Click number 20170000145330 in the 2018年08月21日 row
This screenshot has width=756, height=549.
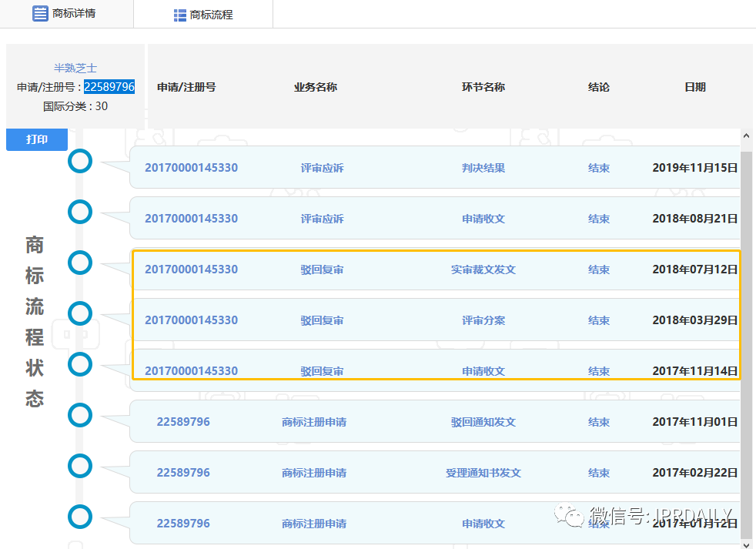[192, 219]
